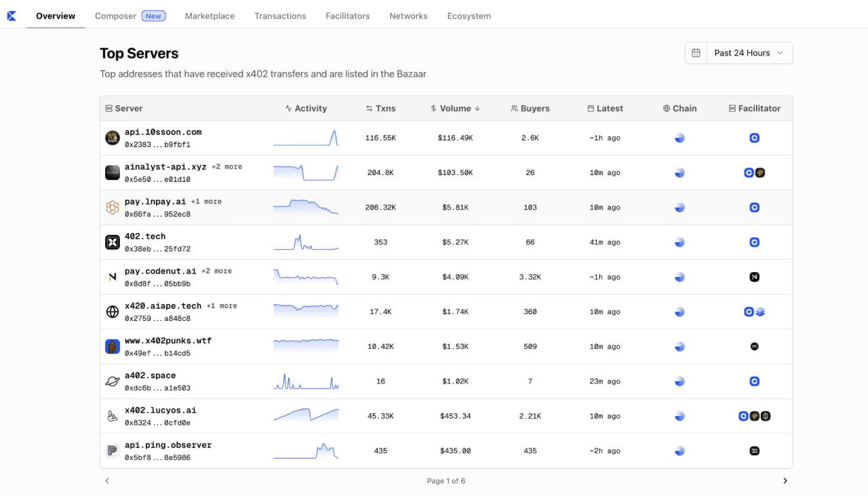This screenshot has height=496, width=868.
Task: Sort by the Volume column header
Action: [455, 109]
